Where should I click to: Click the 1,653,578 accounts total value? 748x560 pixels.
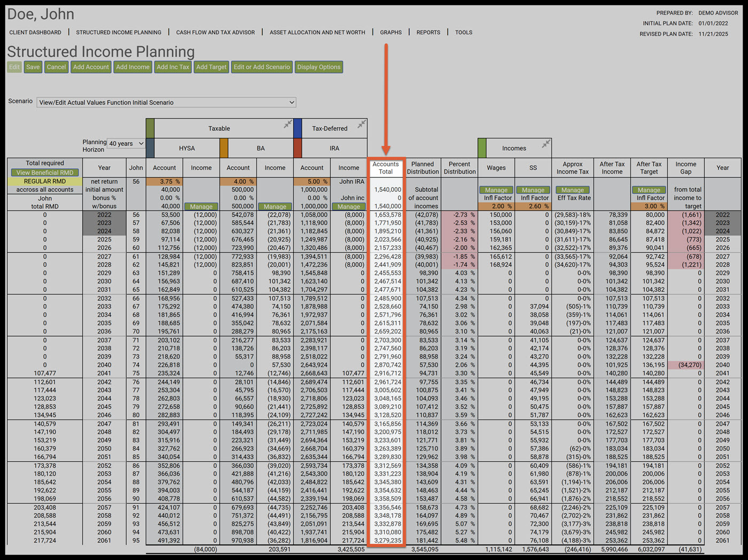click(x=387, y=215)
